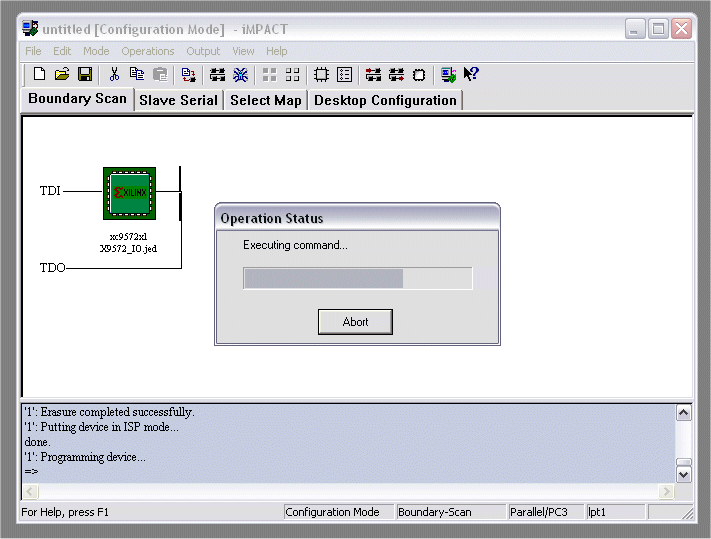Viewport: 711px width, 539px height.
Task: Click the file swap arrows toolbar icon
Action: point(189,75)
